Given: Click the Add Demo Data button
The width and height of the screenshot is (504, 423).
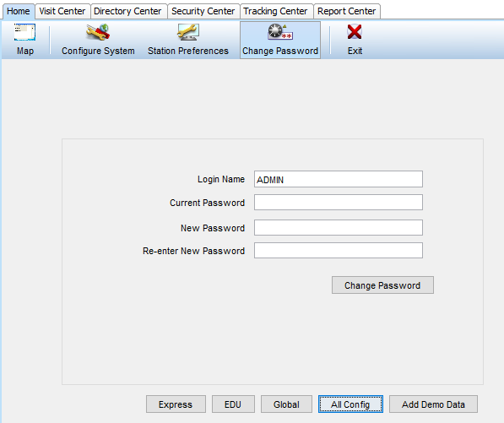Looking at the screenshot, I should (433, 404).
